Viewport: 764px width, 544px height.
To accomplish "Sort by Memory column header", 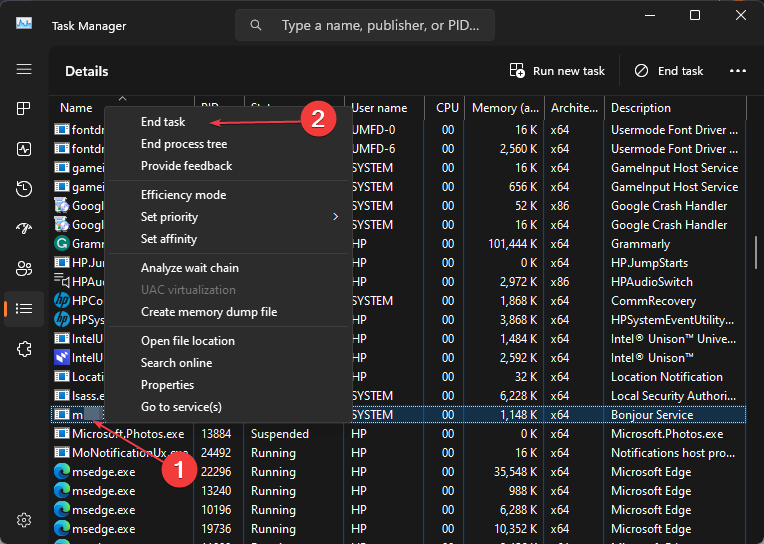I will [x=505, y=108].
